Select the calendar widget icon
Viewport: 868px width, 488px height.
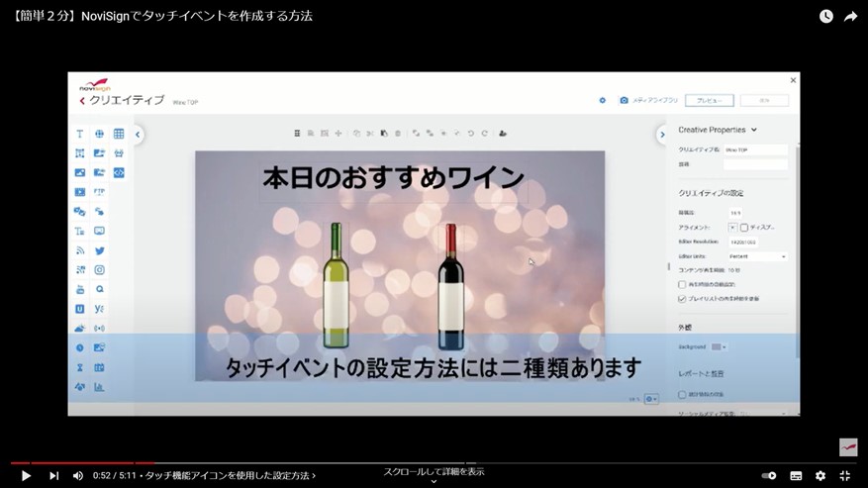click(x=99, y=367)
